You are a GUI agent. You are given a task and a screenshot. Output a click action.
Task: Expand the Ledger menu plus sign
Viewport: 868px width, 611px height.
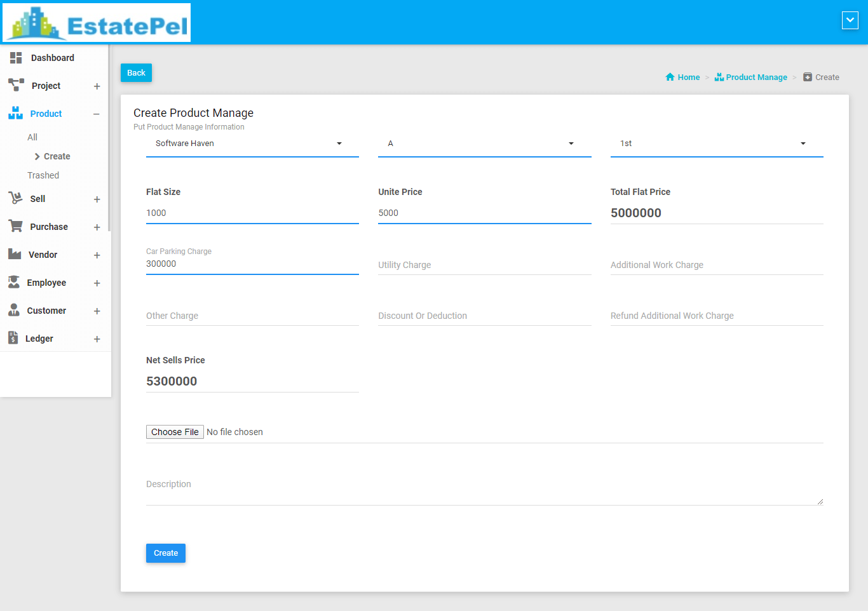pyautogui.click(x=97, y=339)
